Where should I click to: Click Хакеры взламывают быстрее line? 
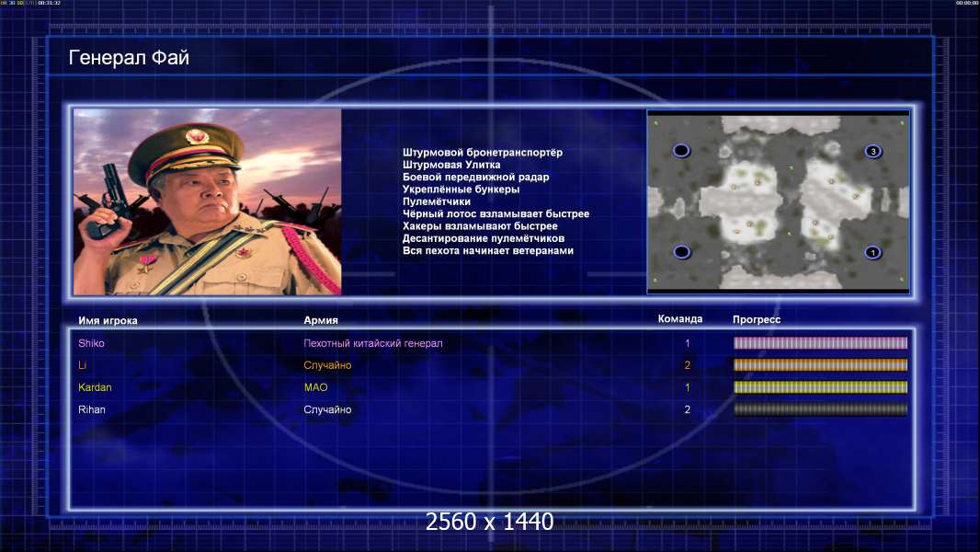point(480,226)
